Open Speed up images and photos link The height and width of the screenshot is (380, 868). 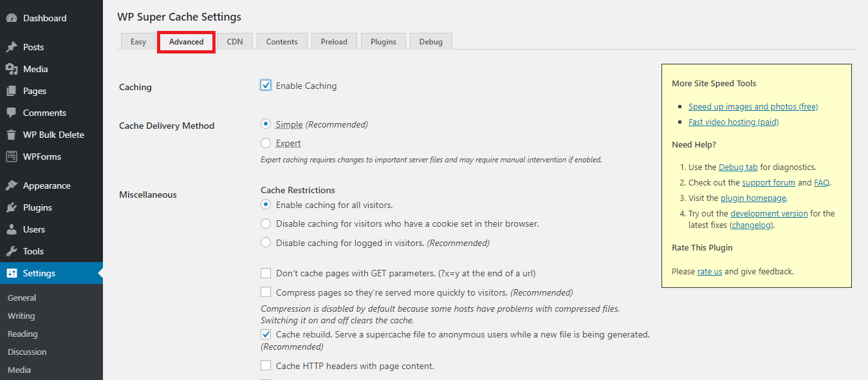pyautogui.click(x=753, y=106)
